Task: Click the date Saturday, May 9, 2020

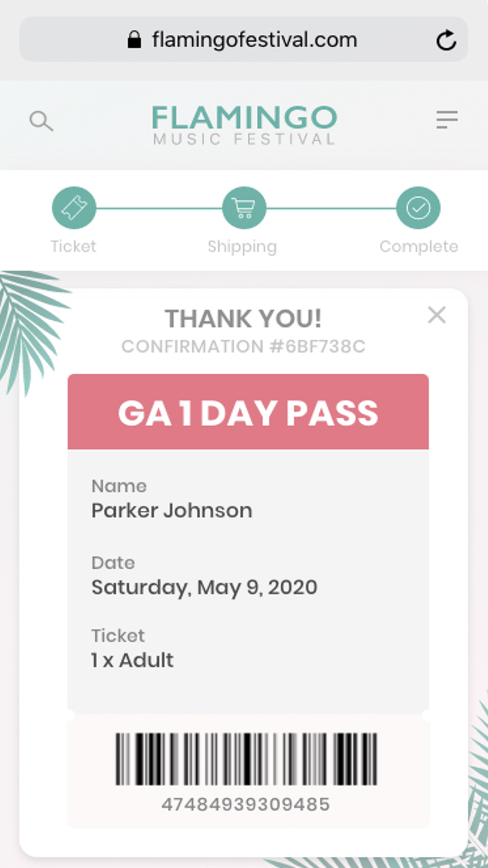Action: tap(204, 587)
